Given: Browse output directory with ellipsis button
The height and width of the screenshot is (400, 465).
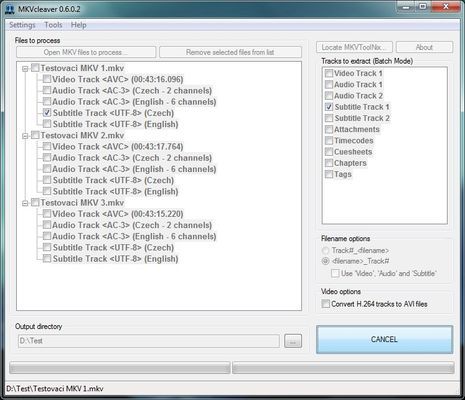Looking at the screenshot, I should 293,341.
